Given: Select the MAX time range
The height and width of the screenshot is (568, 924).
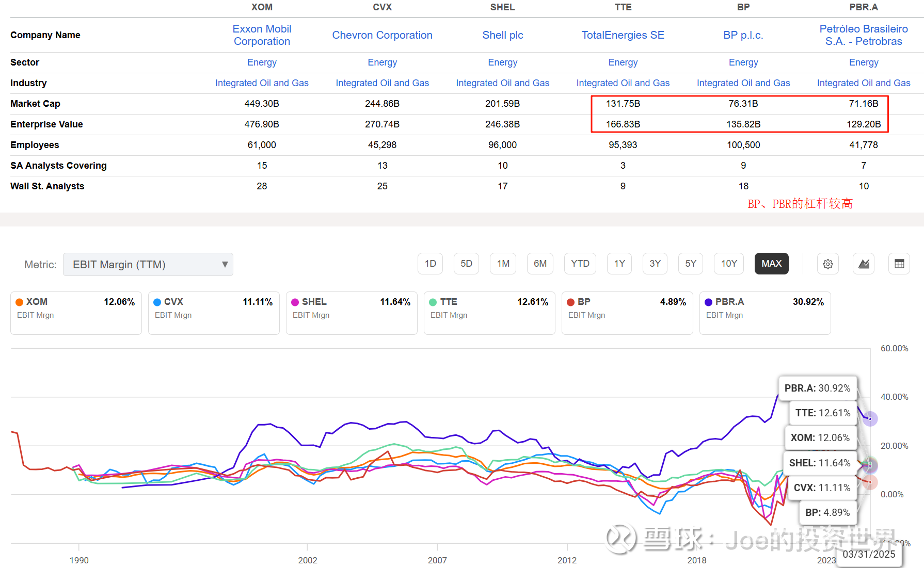Looking at the screenshot, I should [772, 264].
